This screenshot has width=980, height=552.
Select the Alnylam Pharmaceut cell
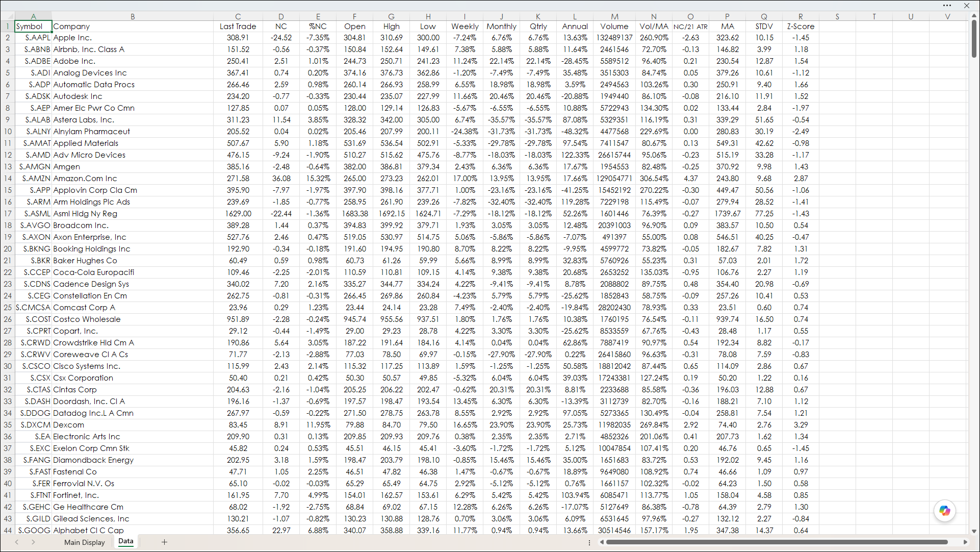click(x=133, y=132)
